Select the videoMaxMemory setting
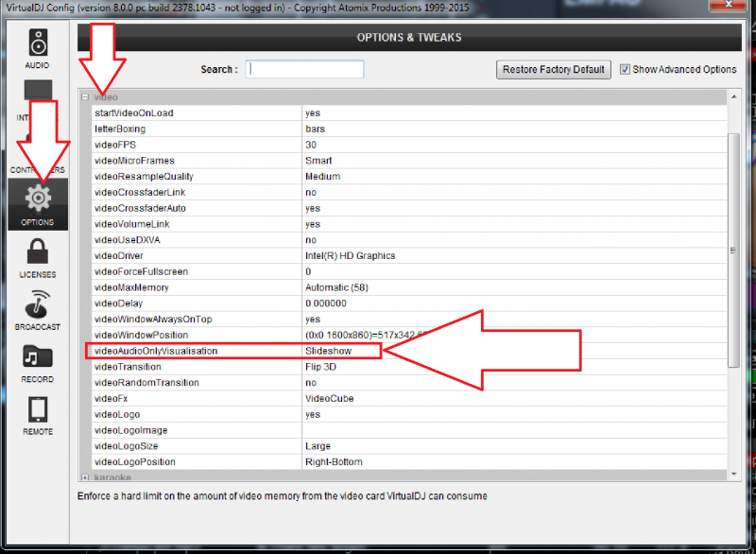756x554 pixels. (x=131, y=287)
